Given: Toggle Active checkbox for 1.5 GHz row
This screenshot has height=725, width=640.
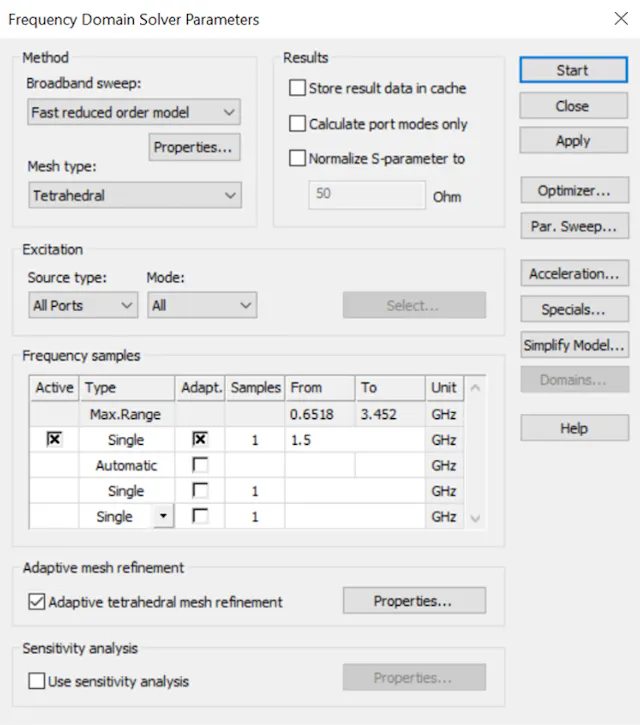Looking at the screenshot, I should click(54, 439).
